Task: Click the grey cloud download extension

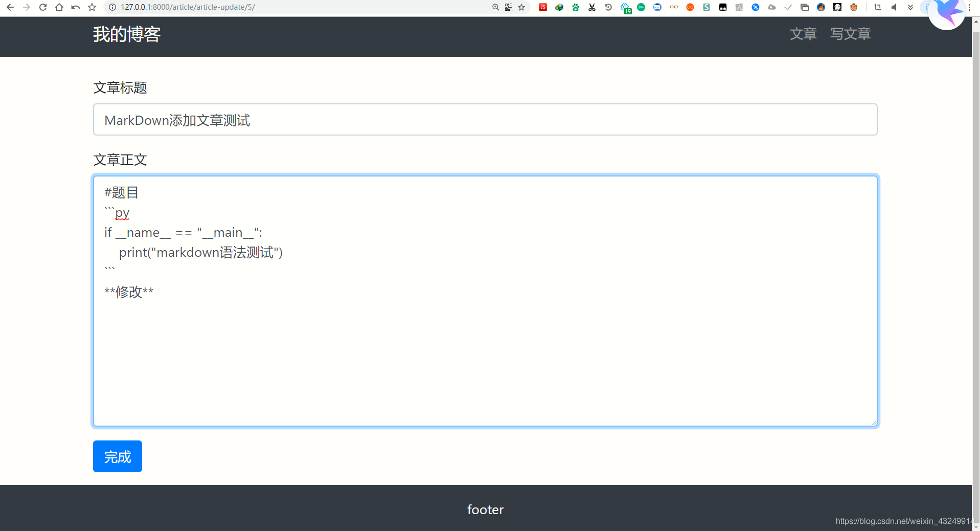Action: pyautogui.click(x=772, y=7)
